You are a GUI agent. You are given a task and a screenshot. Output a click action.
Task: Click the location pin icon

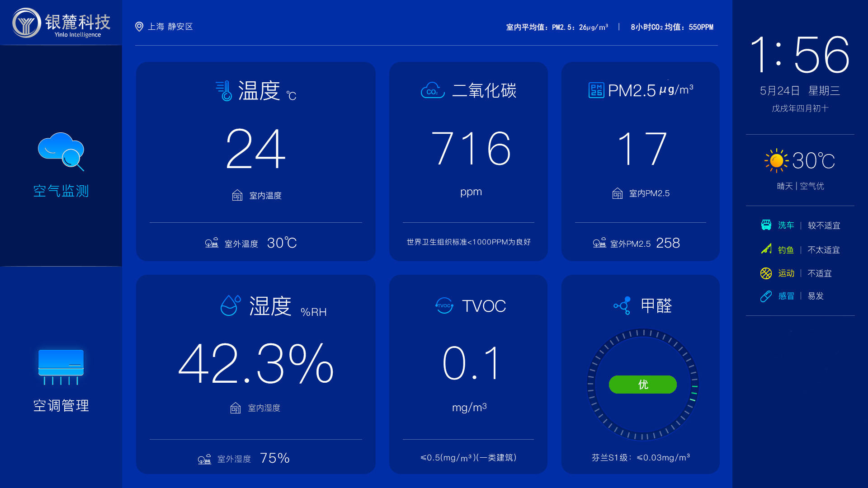(x=139, y=27)
